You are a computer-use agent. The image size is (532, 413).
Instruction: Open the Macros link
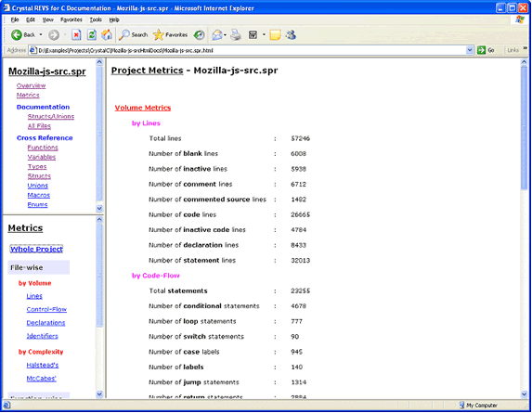39,195
